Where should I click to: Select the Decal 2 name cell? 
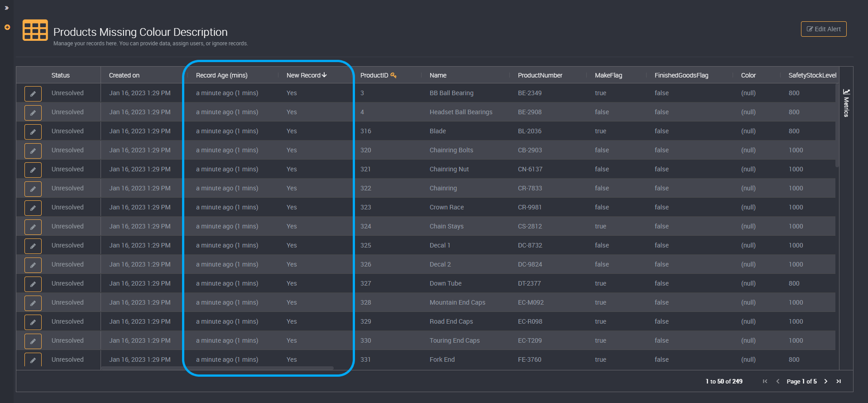(440, 264)
